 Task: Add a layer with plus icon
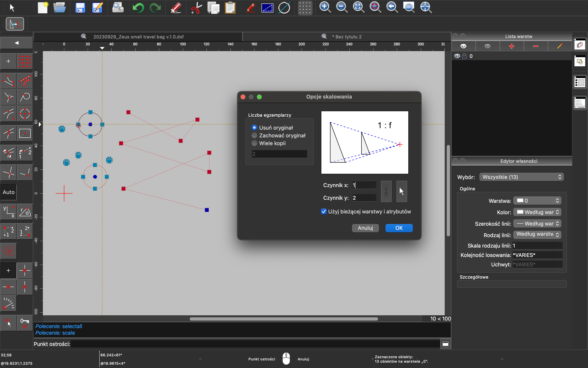511,46
